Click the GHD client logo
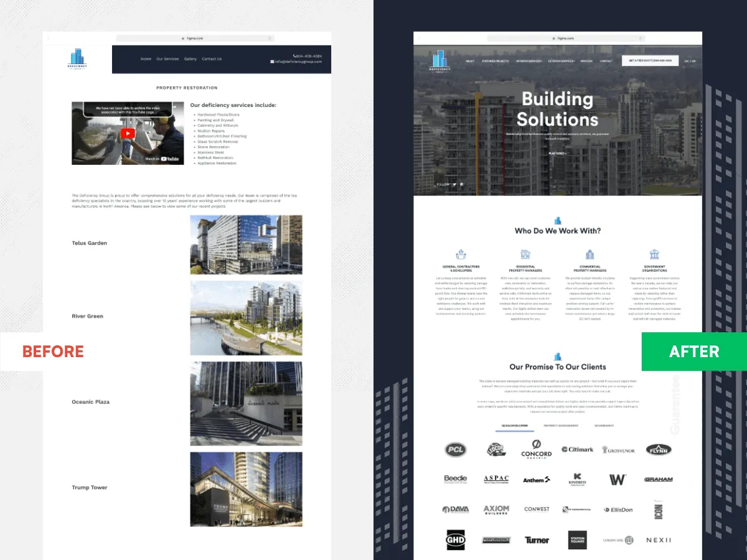 point(456,539)
